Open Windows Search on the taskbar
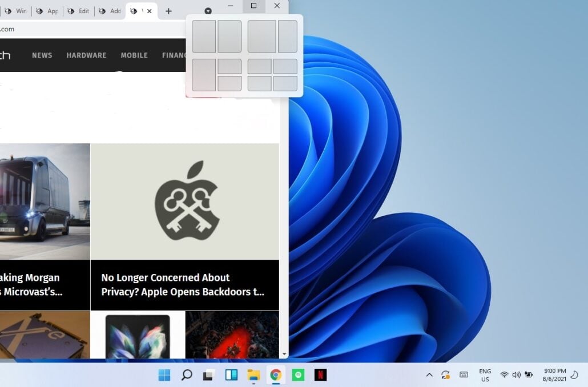 point(186,375)
